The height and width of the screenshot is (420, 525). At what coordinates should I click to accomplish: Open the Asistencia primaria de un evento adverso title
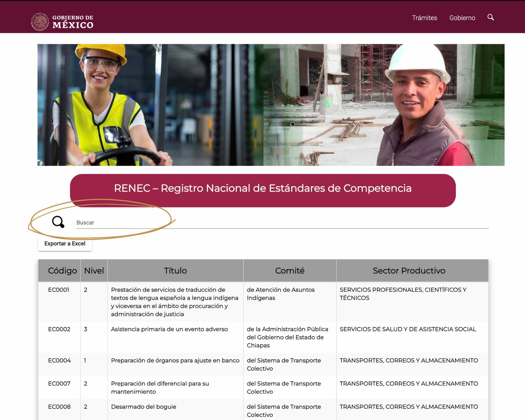click(169, 329)
